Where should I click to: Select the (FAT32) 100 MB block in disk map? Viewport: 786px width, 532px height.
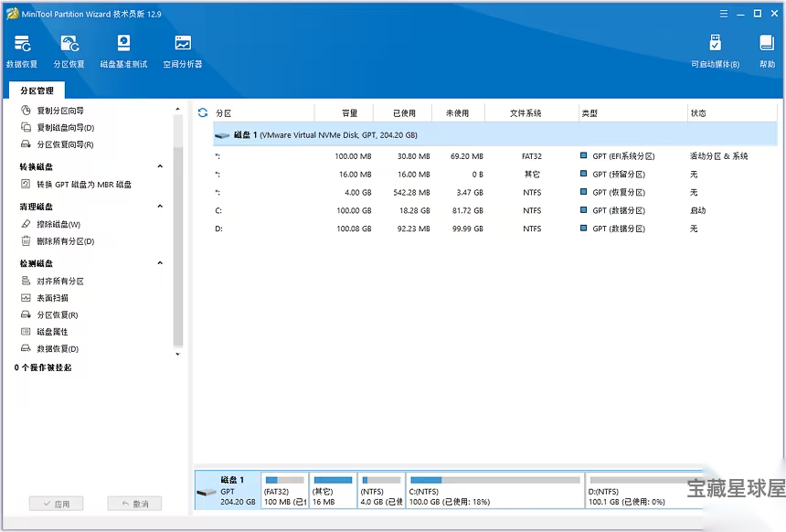tap(285, 490)
